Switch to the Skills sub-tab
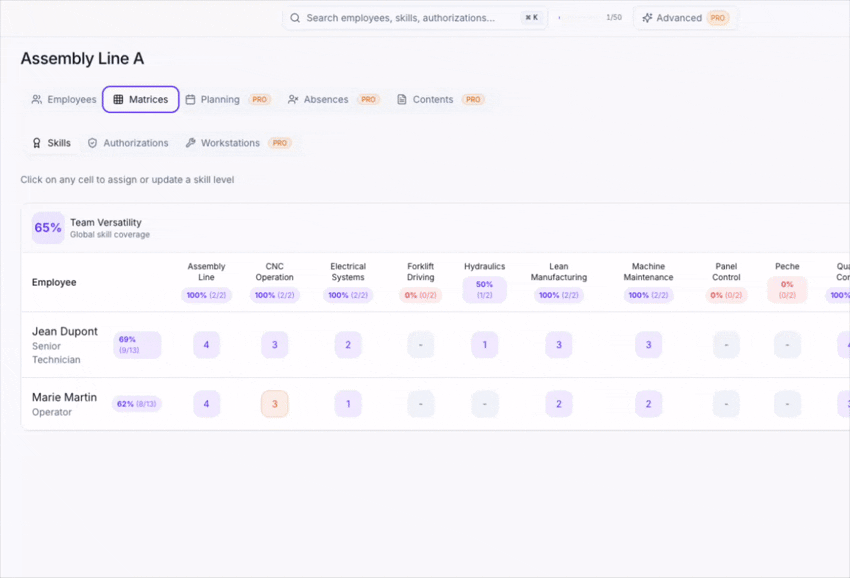The width and height of the screenshot is (850, 578). click(51, 143)
